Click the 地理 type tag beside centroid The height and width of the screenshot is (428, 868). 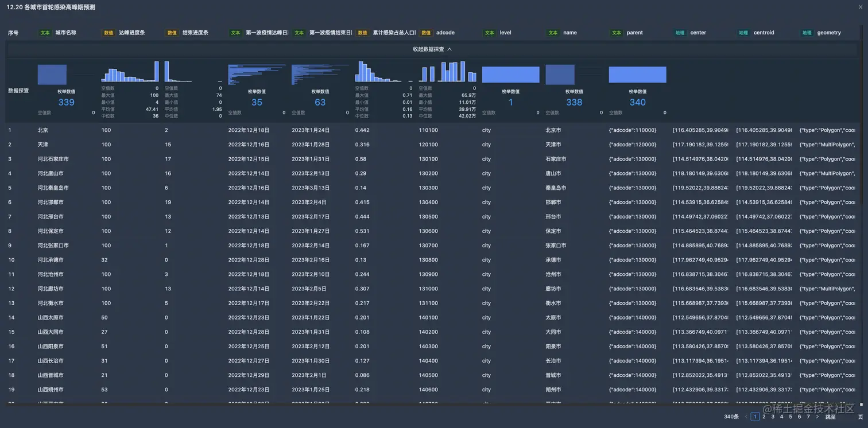tap(743, 33)
